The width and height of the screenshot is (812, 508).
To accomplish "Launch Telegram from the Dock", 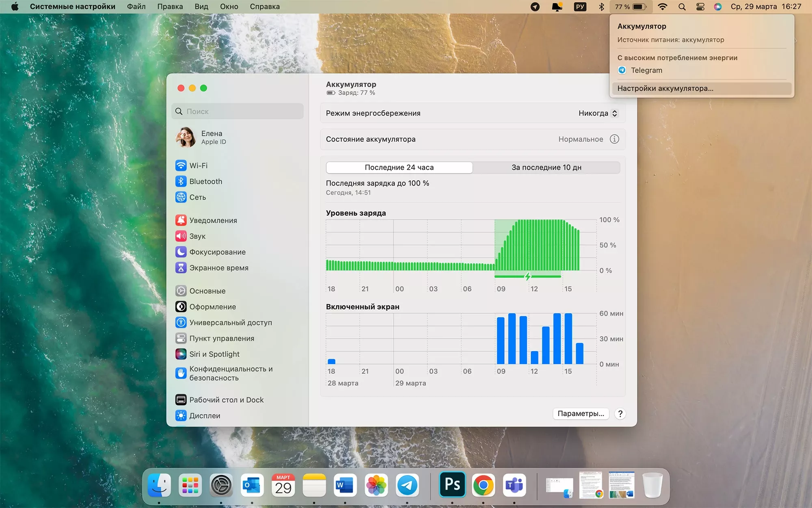I will click(407, 485).
